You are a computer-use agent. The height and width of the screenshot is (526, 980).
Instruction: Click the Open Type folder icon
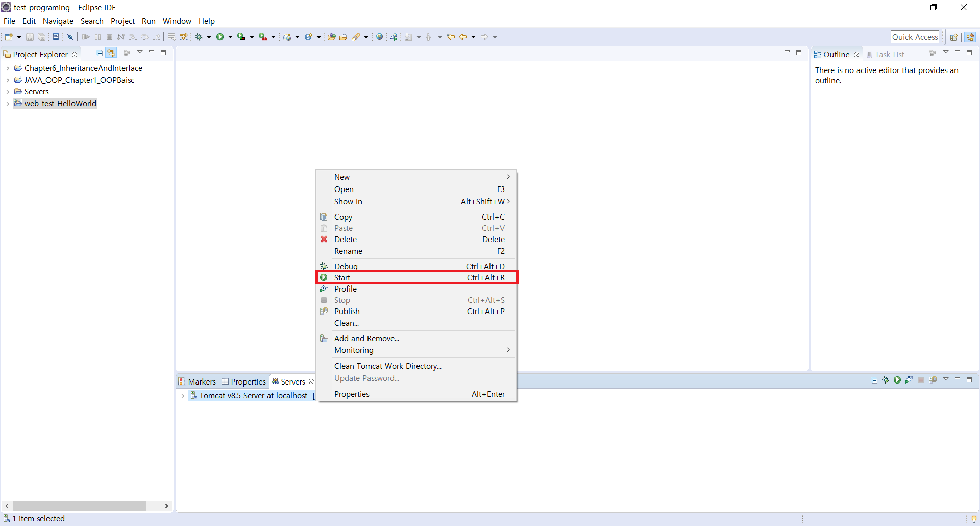[331, 37]
